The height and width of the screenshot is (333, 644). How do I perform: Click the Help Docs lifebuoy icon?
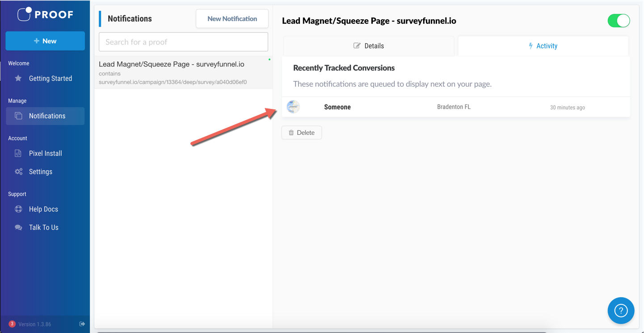(x=18, y=209)
